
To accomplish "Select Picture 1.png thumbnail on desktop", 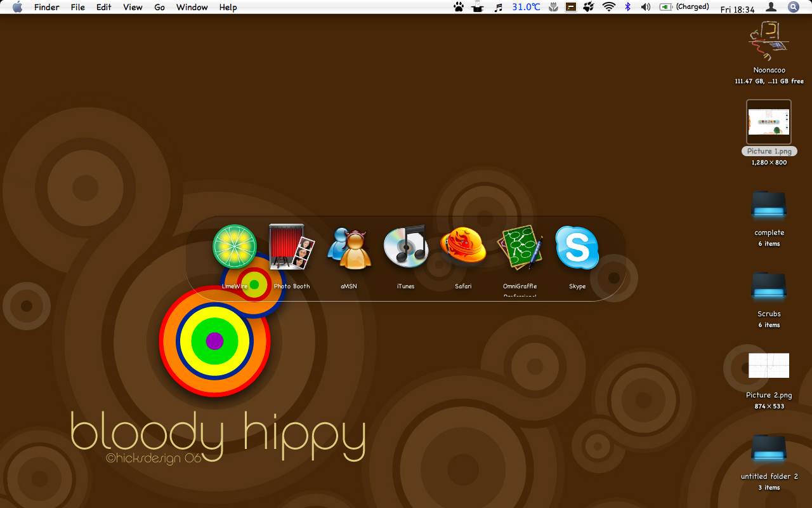I will pyautogui.click(x=769, y=122).
